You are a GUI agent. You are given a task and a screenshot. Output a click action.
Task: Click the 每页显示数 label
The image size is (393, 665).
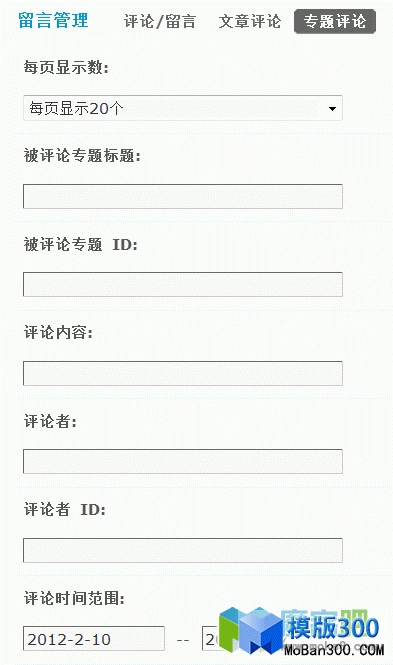coord(66,67)
